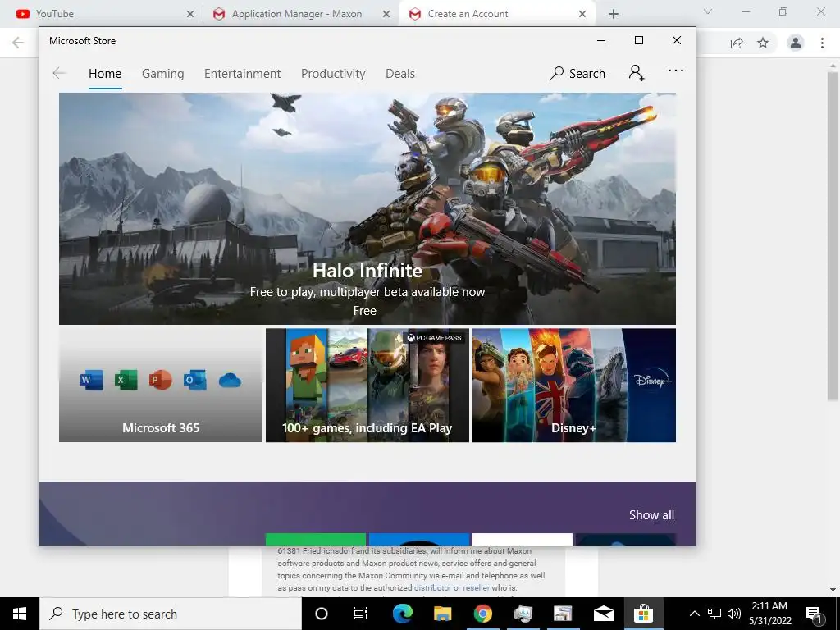Close the Application Manager - Maxon tab
840x630 pixels.
click(386, 14)
